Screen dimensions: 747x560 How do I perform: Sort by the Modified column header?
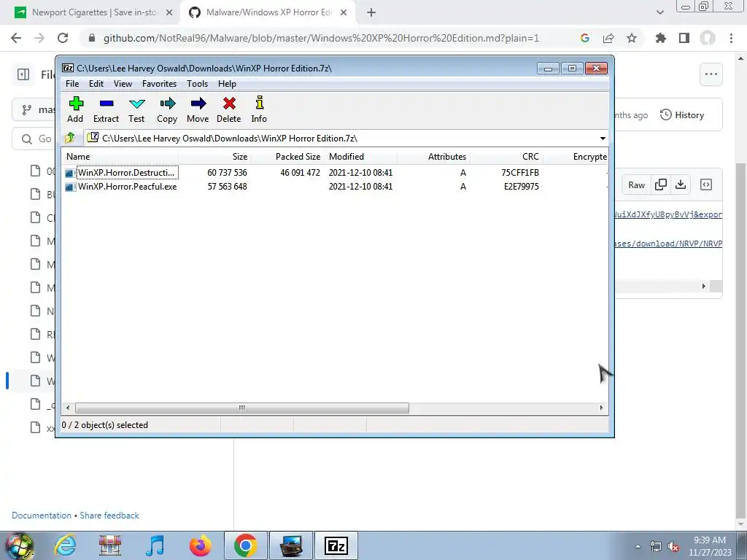360,156
